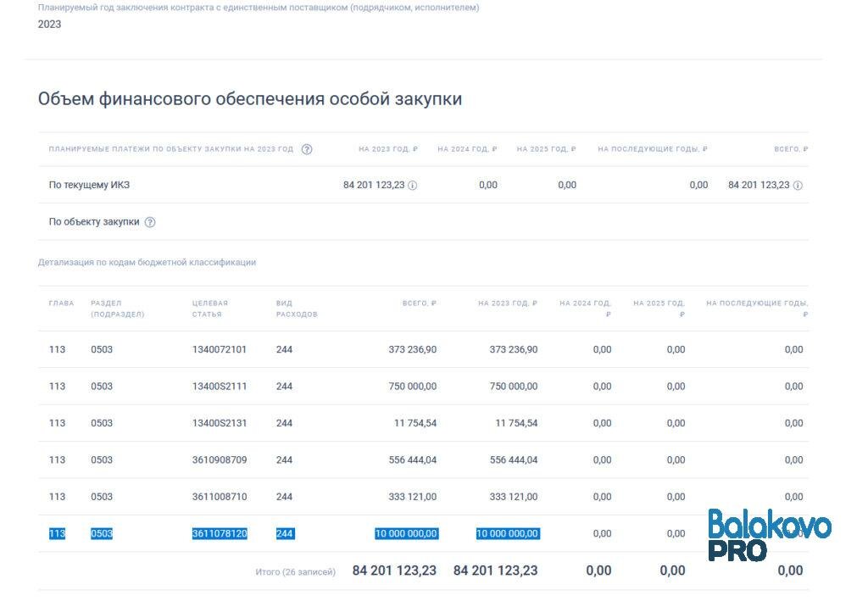Click highlighted 10 000 000,00 in 2023 column
This screenshot has width=868, height=607.
click(x=508, y=533)
